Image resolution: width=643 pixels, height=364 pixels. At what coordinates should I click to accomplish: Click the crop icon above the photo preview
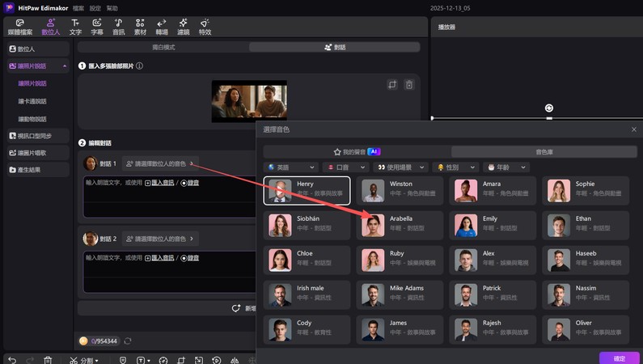coord(392,84)
